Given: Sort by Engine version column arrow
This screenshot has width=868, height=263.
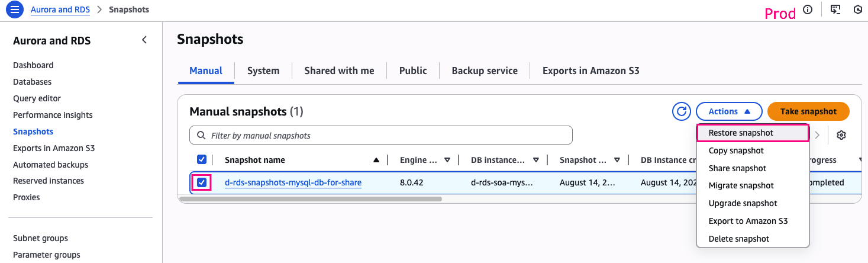Looking at the screenshot, I should pyautogui.click(x=447, y=160).
